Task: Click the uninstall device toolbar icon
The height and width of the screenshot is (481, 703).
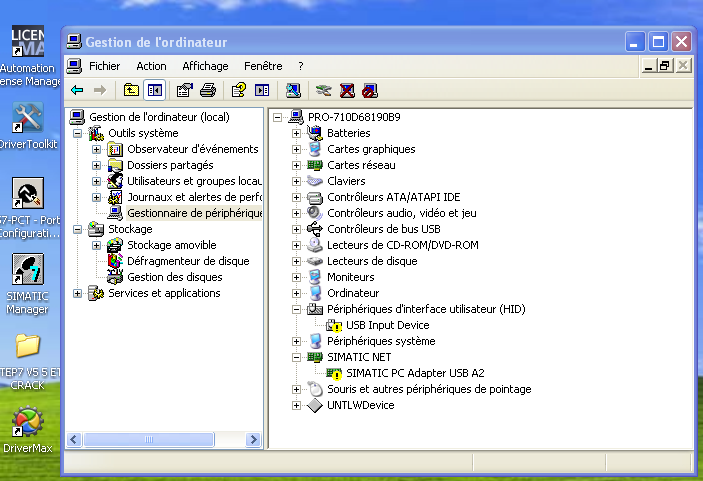Action: [x=347, y=90]
